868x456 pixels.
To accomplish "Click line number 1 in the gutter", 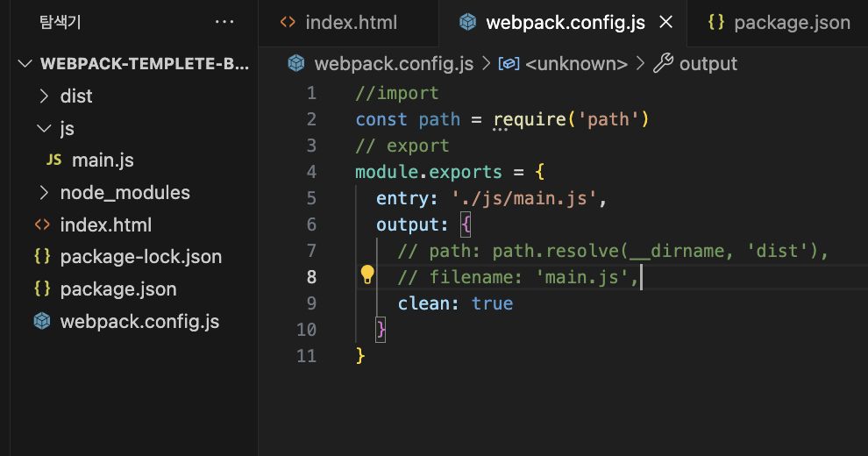I will [311, 93].
